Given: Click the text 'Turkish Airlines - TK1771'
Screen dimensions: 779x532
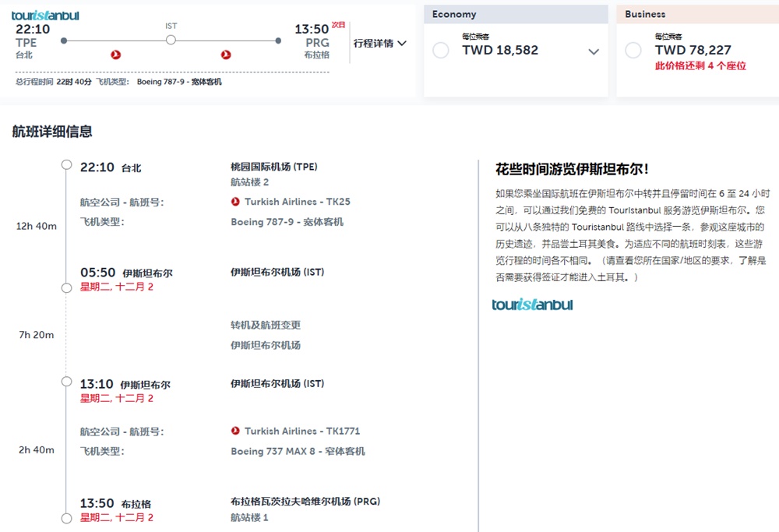Looking at the screenshot, I should (302, 432).
